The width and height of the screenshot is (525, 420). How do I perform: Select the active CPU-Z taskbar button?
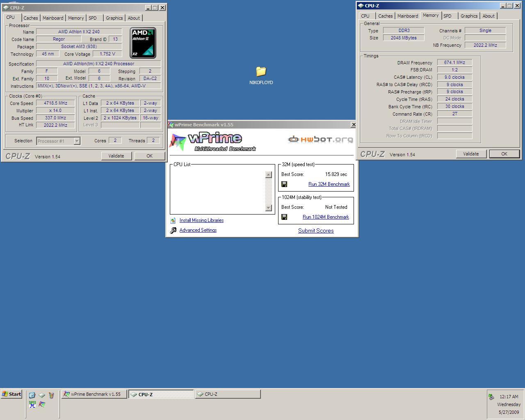click(x=161, y=394)
